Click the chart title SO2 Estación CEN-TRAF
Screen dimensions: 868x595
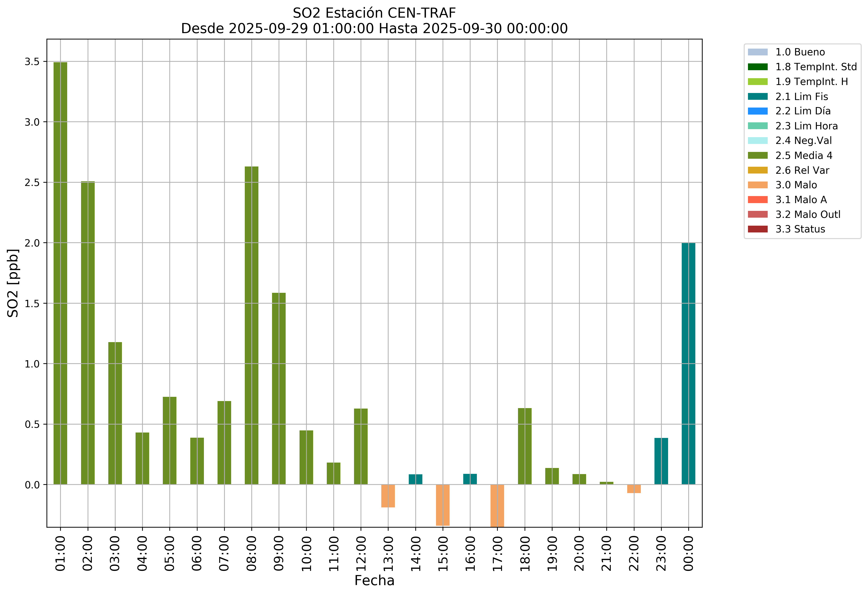tap(374, 13)
